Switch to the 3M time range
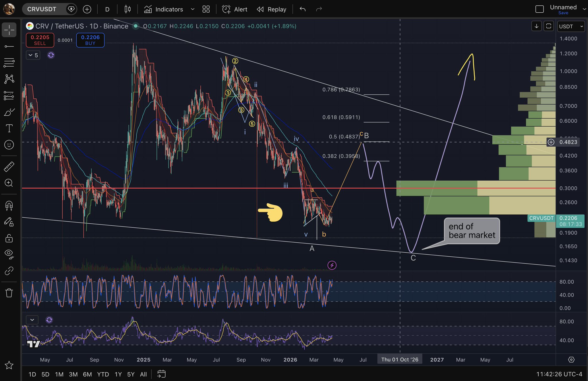588x381 pixels. click(x=73, y=374)
